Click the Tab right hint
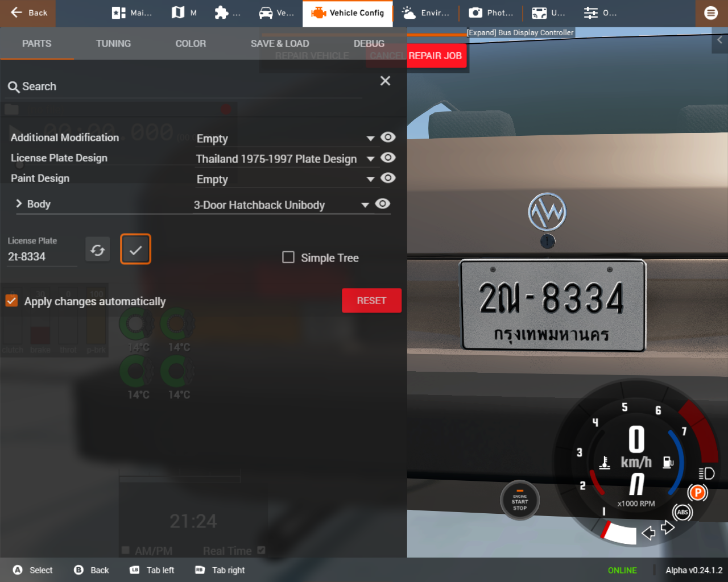Viewport: 728px width, 582px height. 220,570
